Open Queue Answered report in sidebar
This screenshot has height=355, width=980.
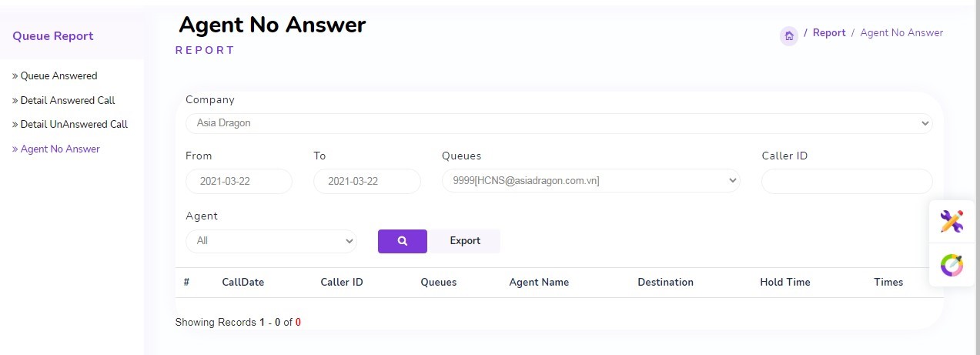59,76
